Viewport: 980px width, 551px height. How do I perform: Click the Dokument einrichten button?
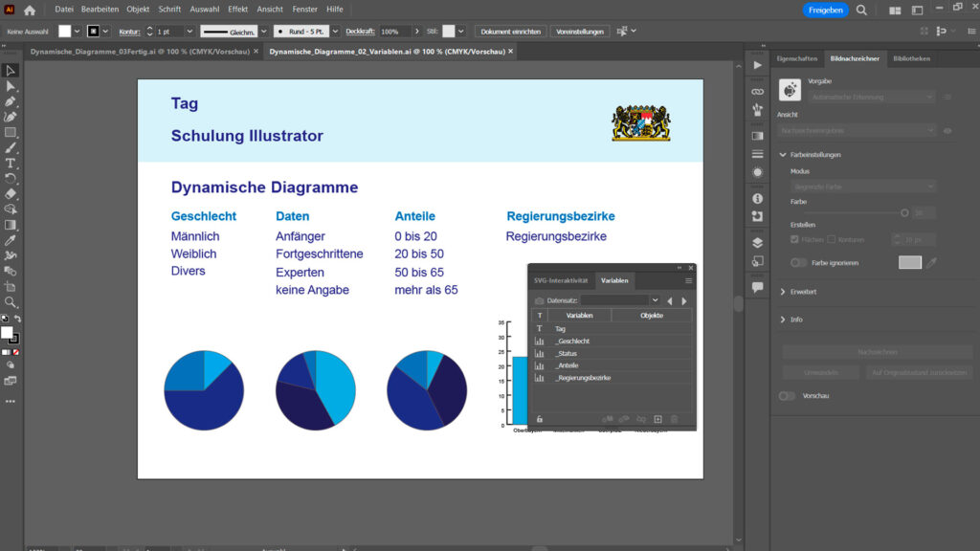[x=511, y=32]
